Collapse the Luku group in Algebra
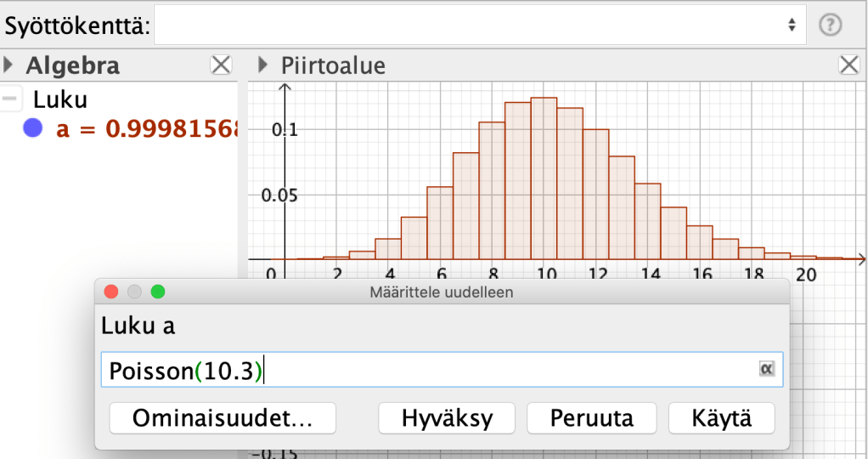868x459 pixels. [11, 99]
